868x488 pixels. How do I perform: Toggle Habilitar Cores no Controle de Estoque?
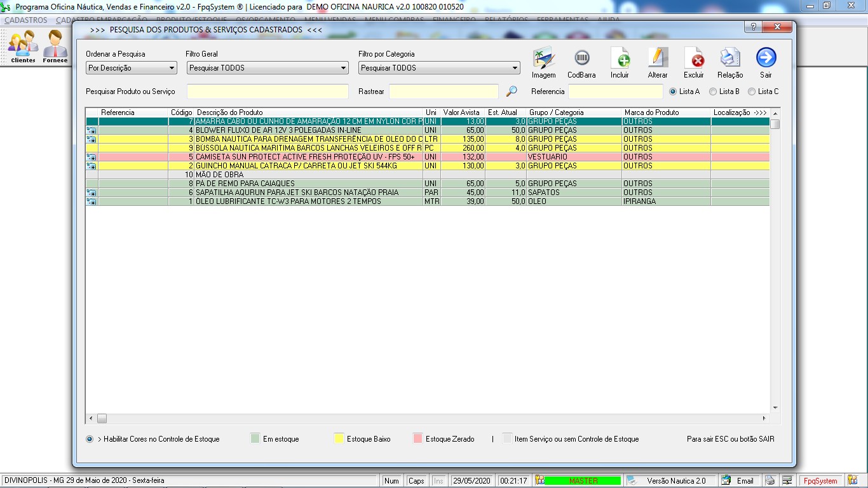(x=90, y=439)
